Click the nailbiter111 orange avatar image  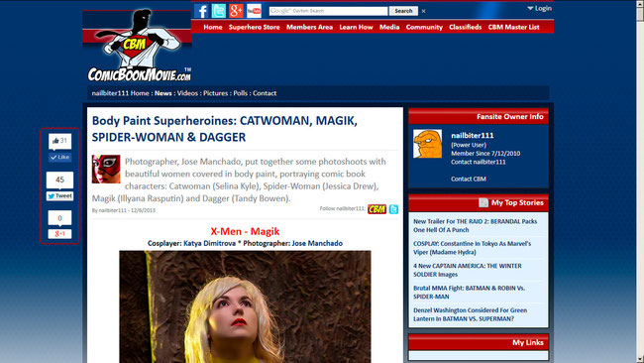428,144
